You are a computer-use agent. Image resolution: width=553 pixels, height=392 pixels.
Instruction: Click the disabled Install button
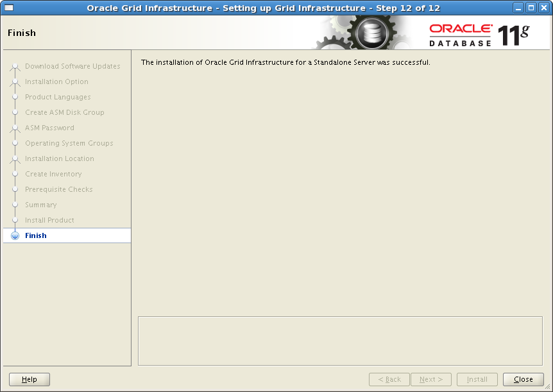click(x=477, y=379)
